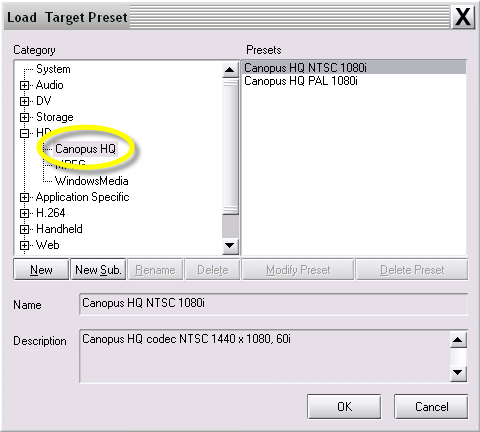Click the Delete category button

(x=213, y=269)
